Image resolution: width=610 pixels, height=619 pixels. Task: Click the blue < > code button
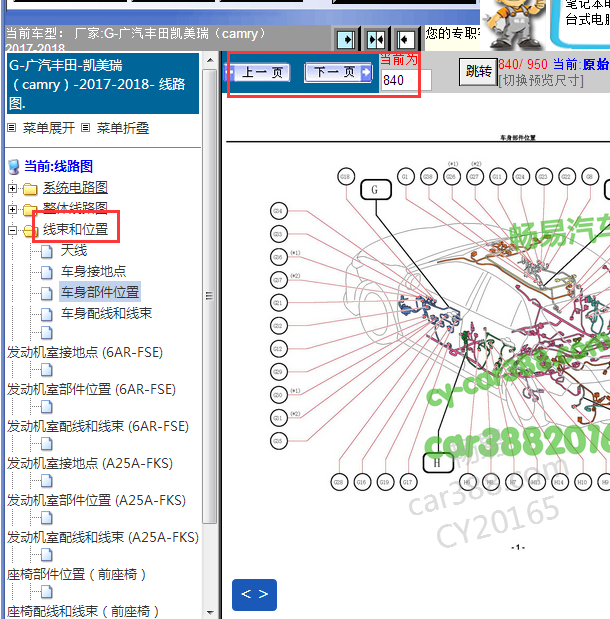pos(254,595)
